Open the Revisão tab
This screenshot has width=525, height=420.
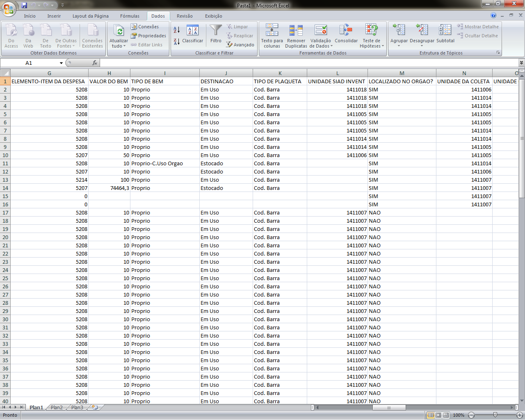tap(185, 16)
